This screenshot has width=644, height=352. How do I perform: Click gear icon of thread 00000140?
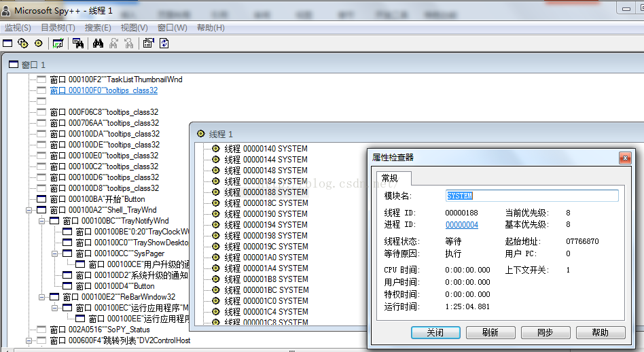click(215, 148)
